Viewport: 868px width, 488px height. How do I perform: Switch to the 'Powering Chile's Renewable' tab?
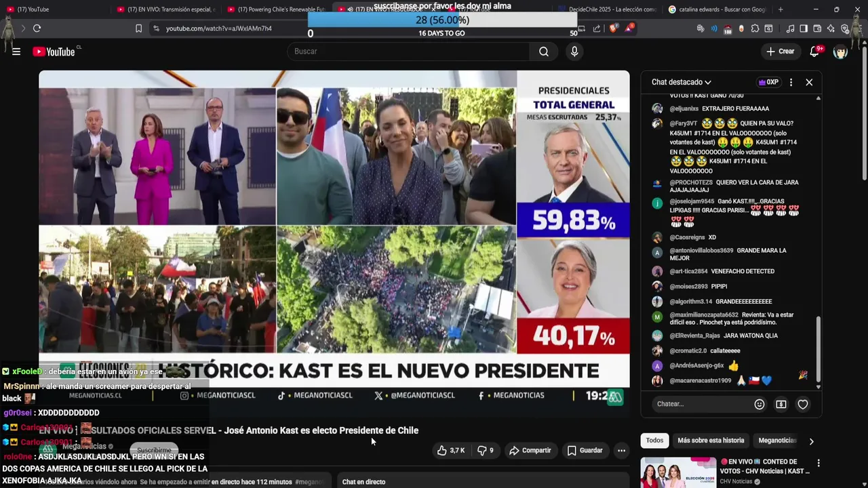coord(275,9)
